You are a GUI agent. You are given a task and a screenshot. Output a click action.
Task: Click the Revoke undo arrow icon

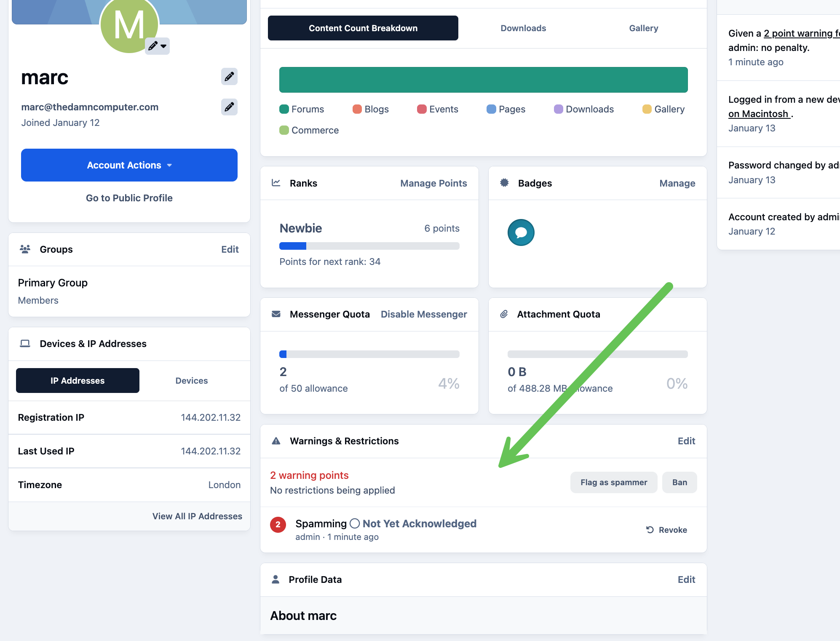650,530
